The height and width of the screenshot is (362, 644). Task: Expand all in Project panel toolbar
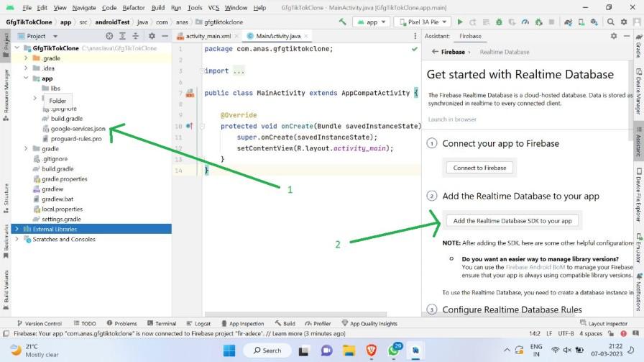(122, 36)
